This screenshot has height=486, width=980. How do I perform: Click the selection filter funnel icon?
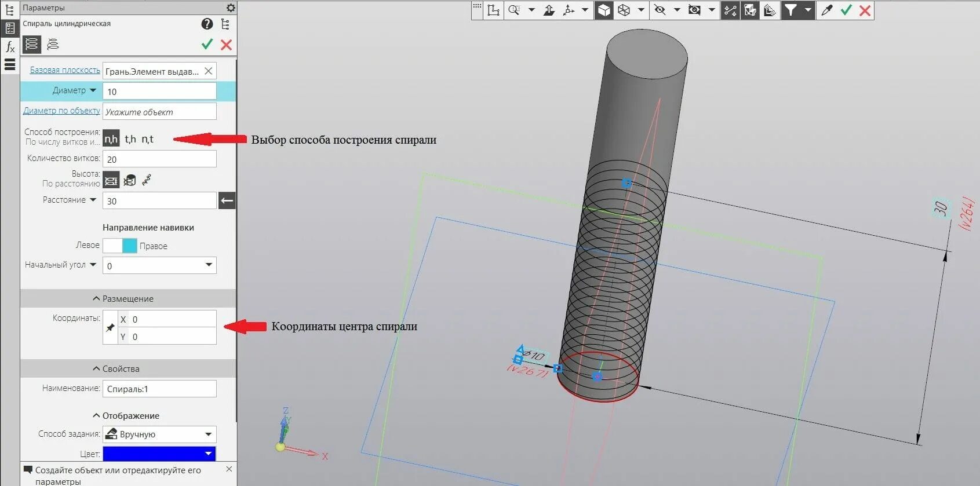click(x=790, y=10)
